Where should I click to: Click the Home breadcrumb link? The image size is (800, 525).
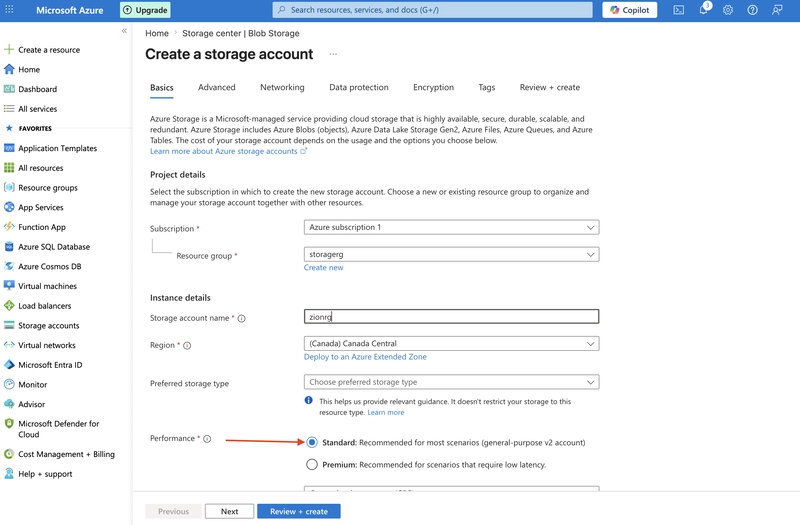click(x=157, y=33)
